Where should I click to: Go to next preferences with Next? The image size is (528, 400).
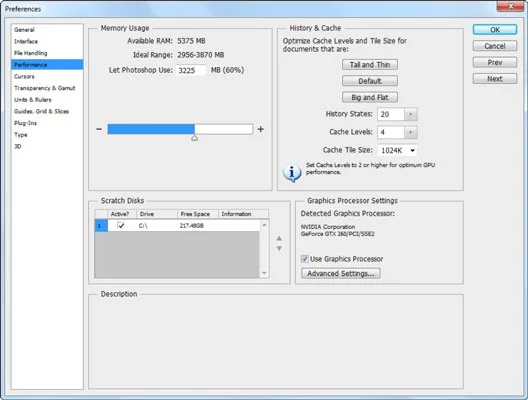[495, 78]
